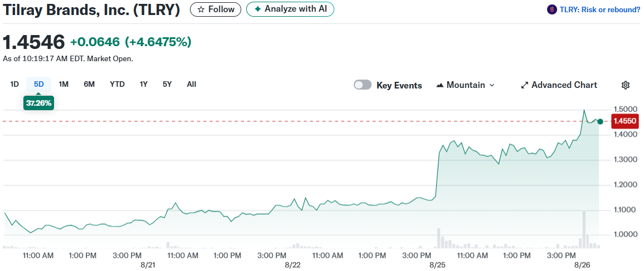Click the mountain chart type icon
The image size is (644, 271).
[x=440, y=85]
